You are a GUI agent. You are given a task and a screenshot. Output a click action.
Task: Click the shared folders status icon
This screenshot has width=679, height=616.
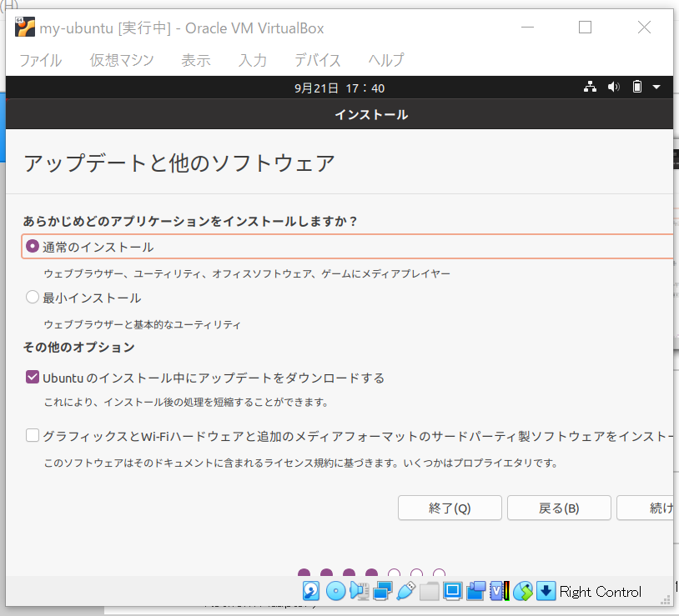coord(429,591)
